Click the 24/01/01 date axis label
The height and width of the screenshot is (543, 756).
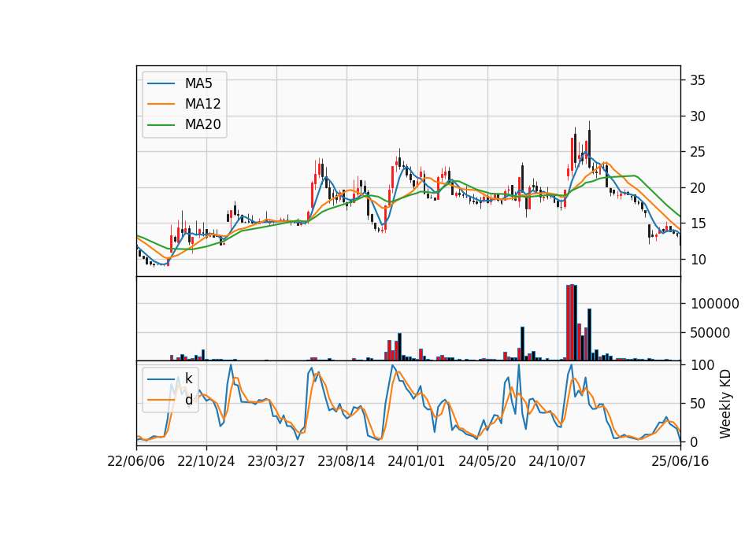[417, 461]
